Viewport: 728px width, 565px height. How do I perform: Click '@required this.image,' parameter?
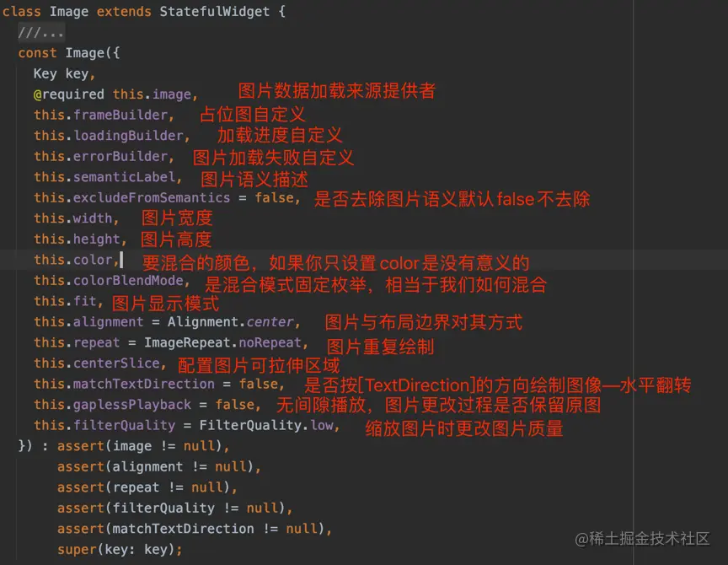pos(115,94)
